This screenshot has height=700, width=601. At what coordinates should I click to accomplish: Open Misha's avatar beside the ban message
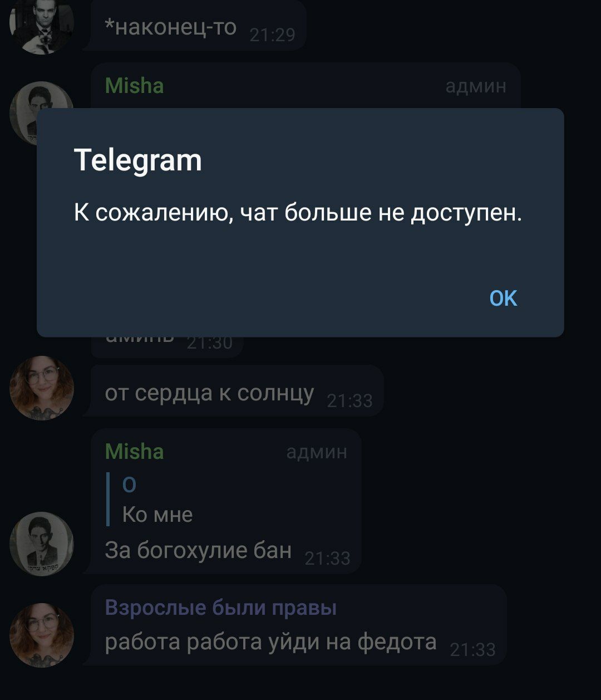[x=42, y=544]
